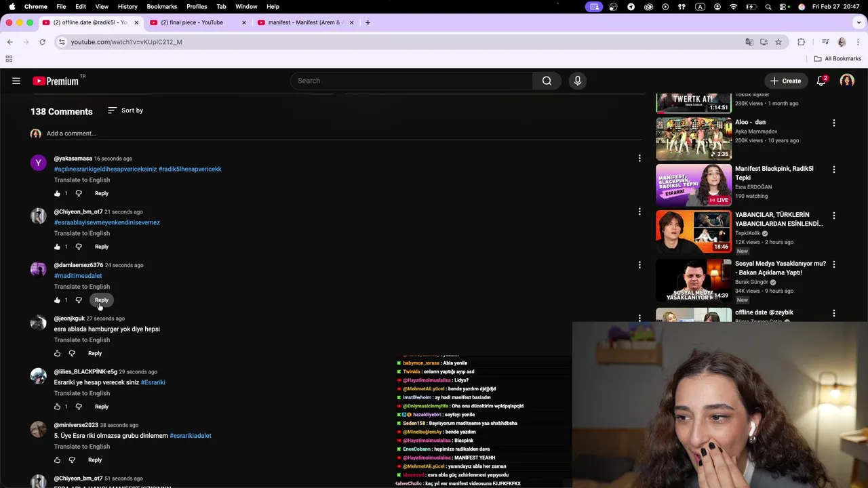The width and height of the screenshot is (868, 488).
Task: Open a new browser tab
Action: click(x=368, y=22)
